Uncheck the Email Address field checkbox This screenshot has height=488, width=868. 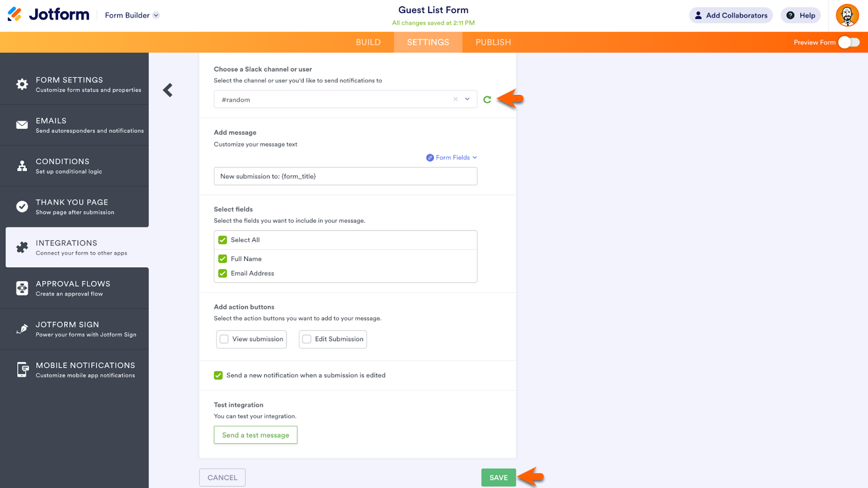222,273
